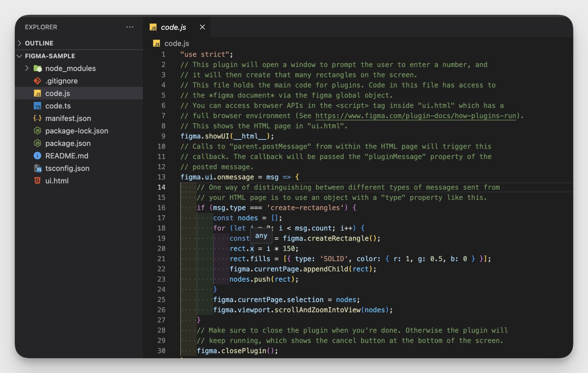Close the code.js tab
The height and width of the screenshot is (373, 588).
[202, 27]
